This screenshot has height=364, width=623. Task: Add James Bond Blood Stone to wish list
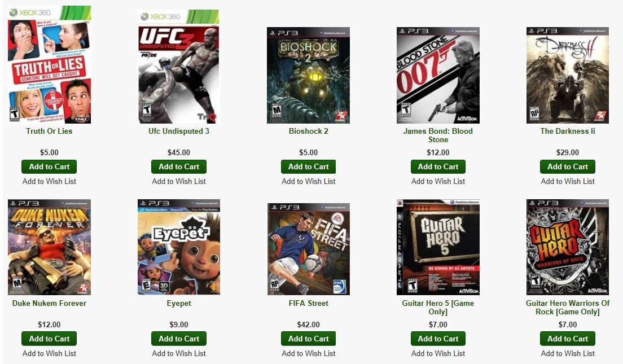pyautogui.click(x=438, y=181)
